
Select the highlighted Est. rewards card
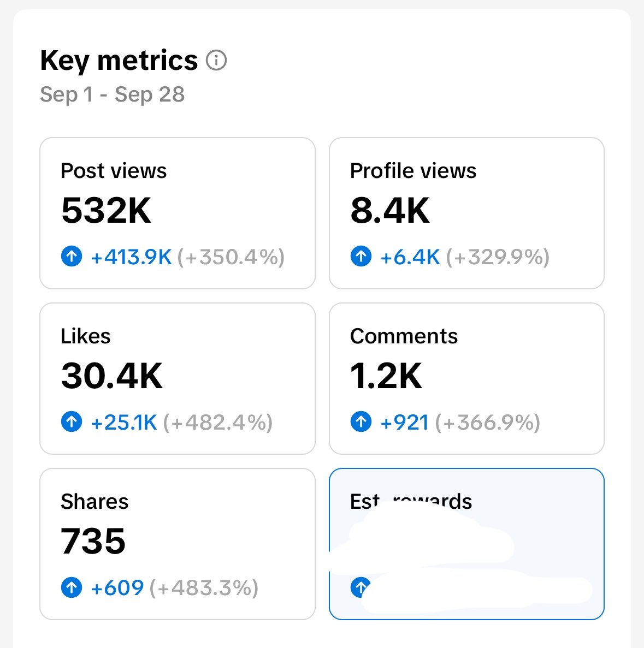466,544
